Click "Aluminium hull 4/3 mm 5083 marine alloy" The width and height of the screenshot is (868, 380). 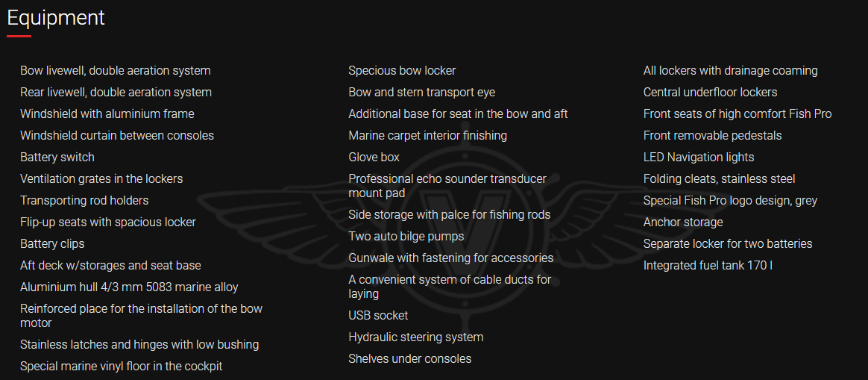(x=130, y=287)
